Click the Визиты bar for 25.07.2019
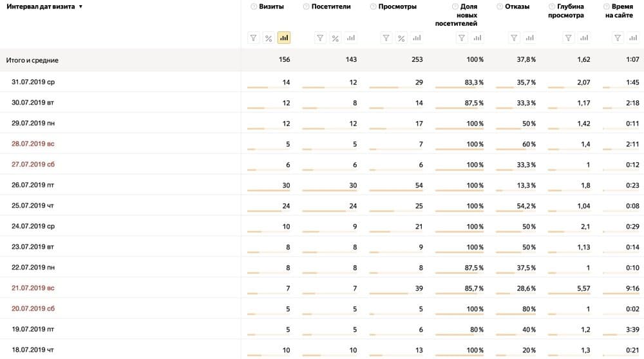The image size is (644, 359). coord(264,211)
